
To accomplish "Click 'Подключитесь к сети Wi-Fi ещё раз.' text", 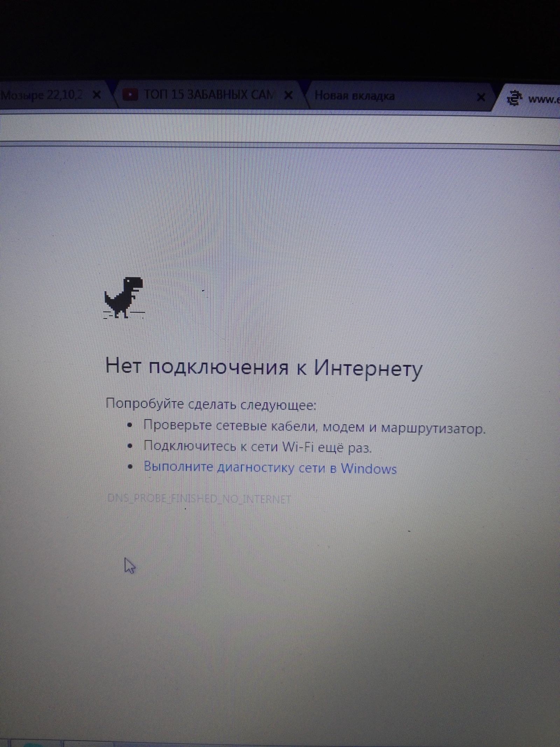I will click(258, 447).
